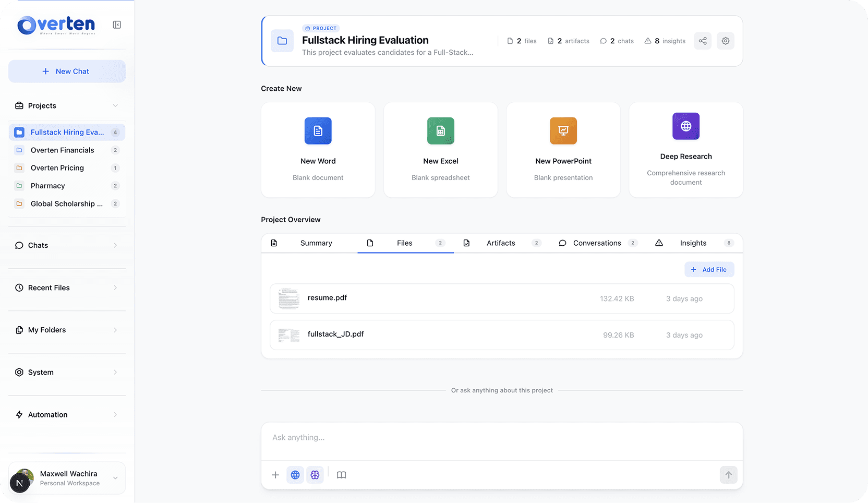Expand the Chats section chevron

pyautogui.click(x=115, y=245)
